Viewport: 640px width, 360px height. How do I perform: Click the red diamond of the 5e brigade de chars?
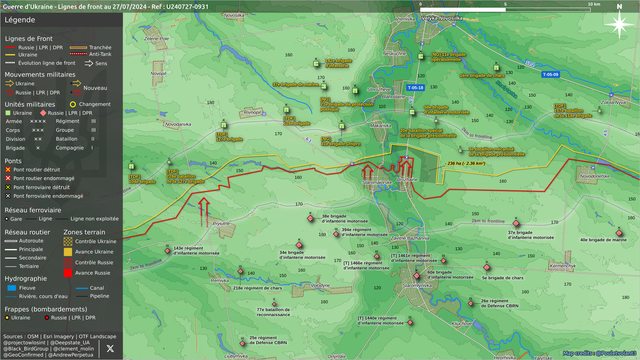pyautogui.click(x=486, y=267)
